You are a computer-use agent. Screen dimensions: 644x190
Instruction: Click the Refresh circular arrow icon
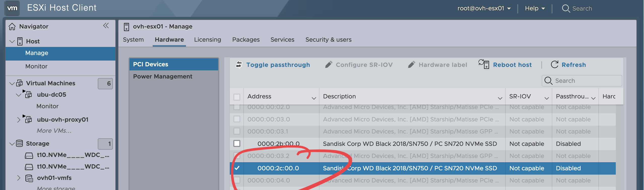(x=555, y=65)
